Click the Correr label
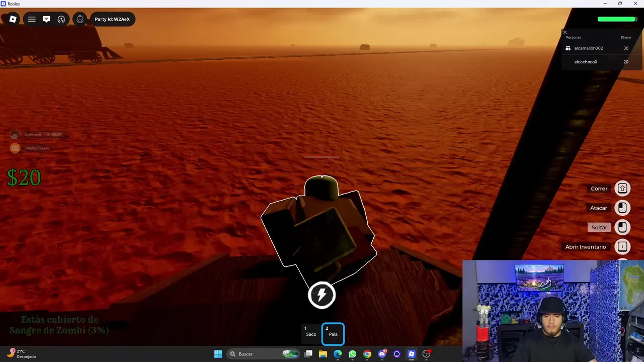 click(x=599, y=189)
